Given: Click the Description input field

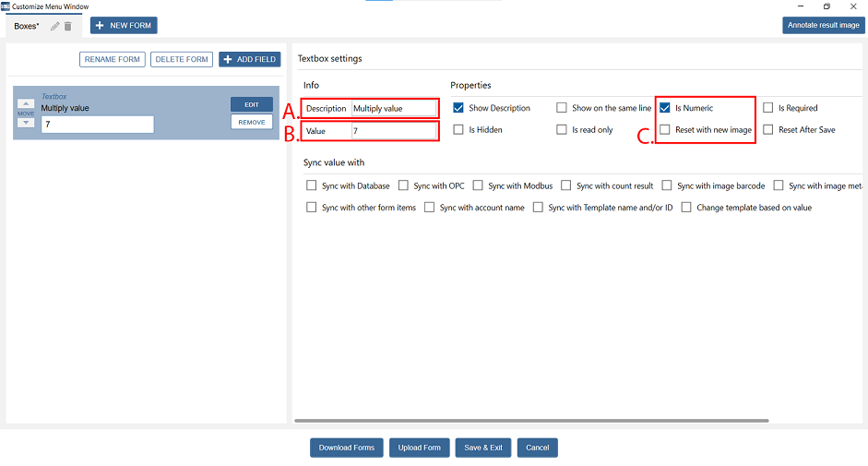Looking at the screenshot, I should (394, 108).
